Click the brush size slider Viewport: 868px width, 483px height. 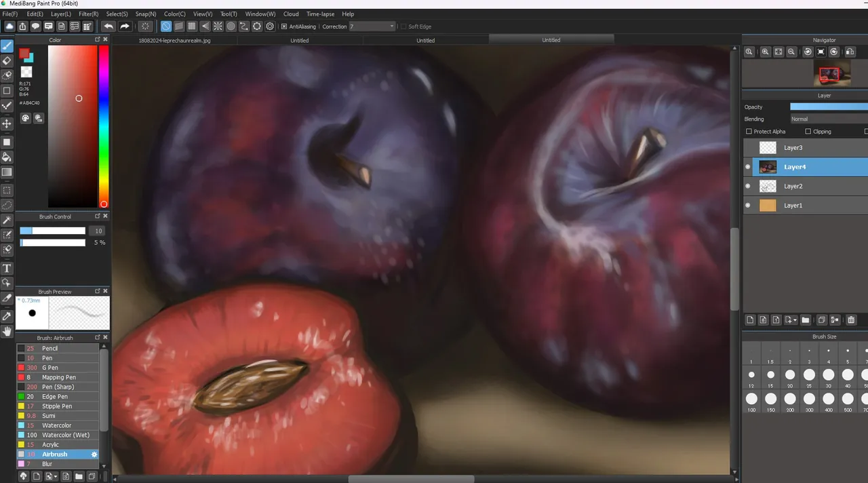pos(53,231)
